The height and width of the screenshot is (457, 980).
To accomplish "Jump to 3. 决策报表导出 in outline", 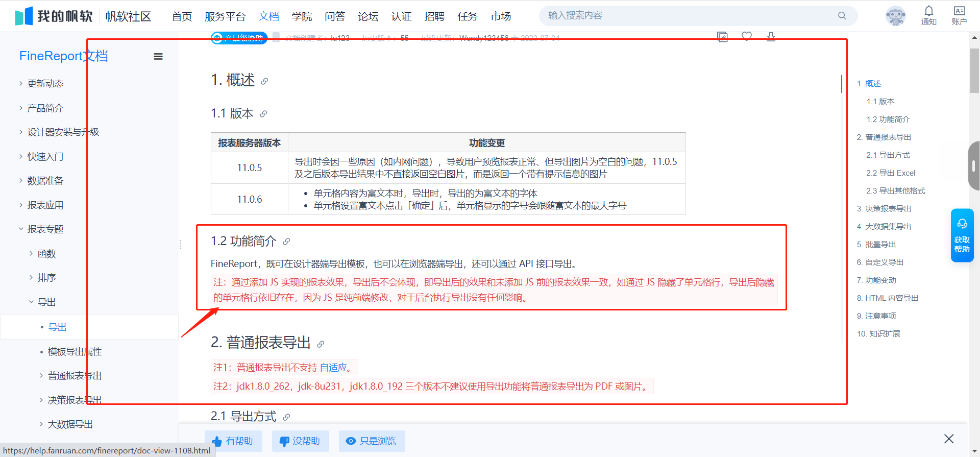I will coord(884,209).
